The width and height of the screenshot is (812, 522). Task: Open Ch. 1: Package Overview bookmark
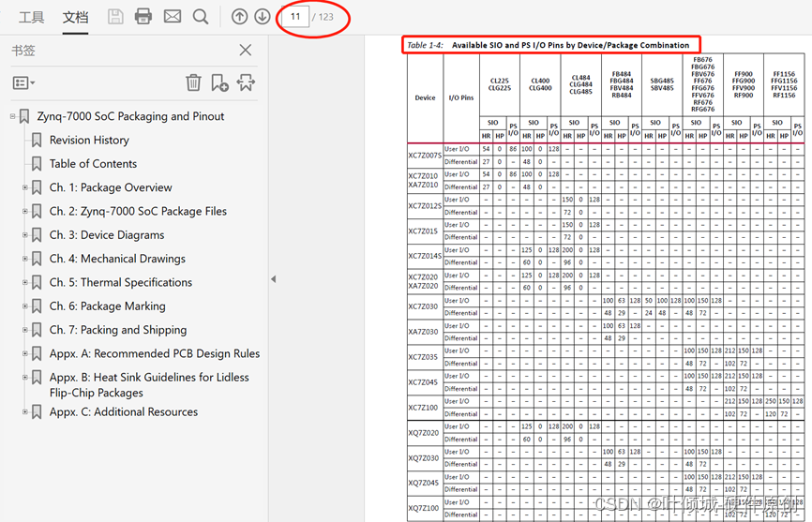click(x=111, y=187)
